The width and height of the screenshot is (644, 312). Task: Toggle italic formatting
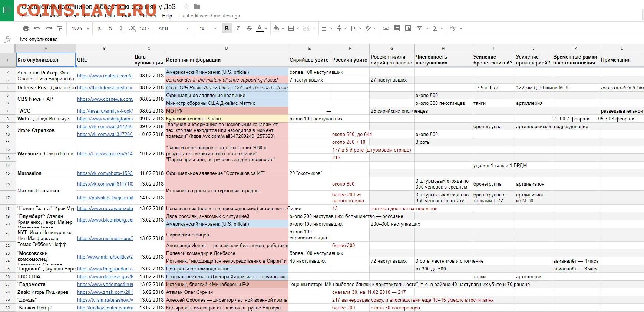click(238, 28)
